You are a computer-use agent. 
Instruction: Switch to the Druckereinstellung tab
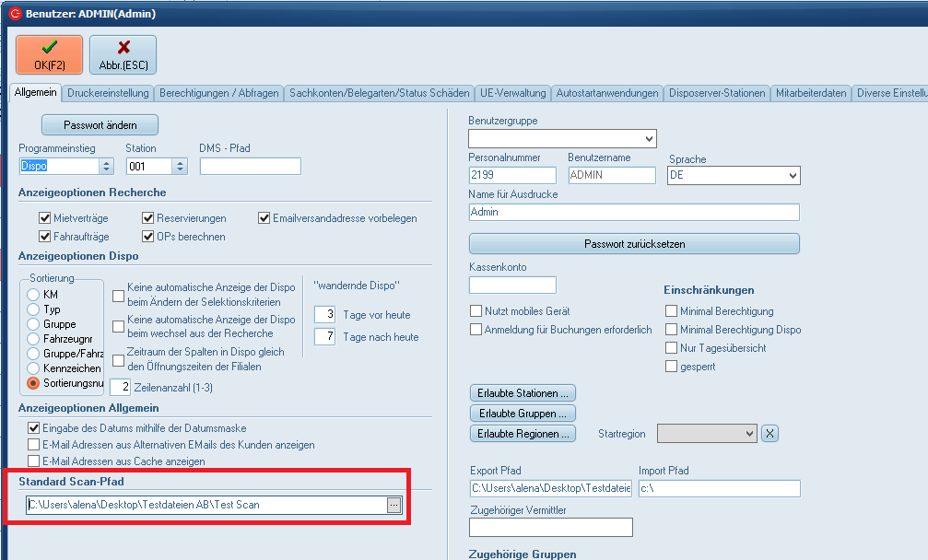(108, 93)
